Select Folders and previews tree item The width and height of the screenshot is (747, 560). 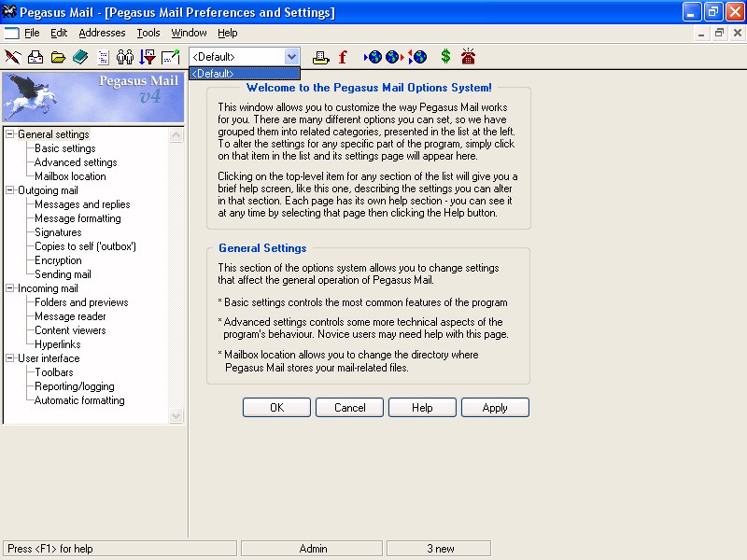click(x=81, y=302)
